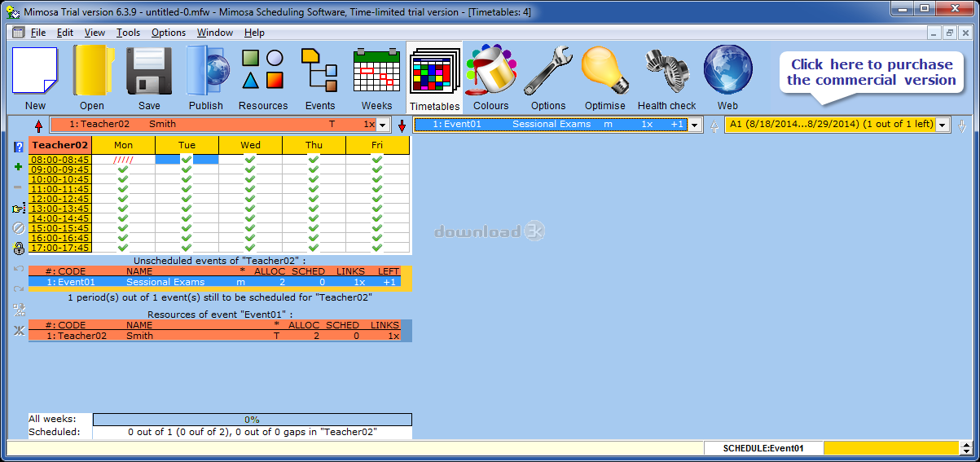Click the SCHEDULE:Event01 status bar field

pyautogui.click(x=763, y=448)
